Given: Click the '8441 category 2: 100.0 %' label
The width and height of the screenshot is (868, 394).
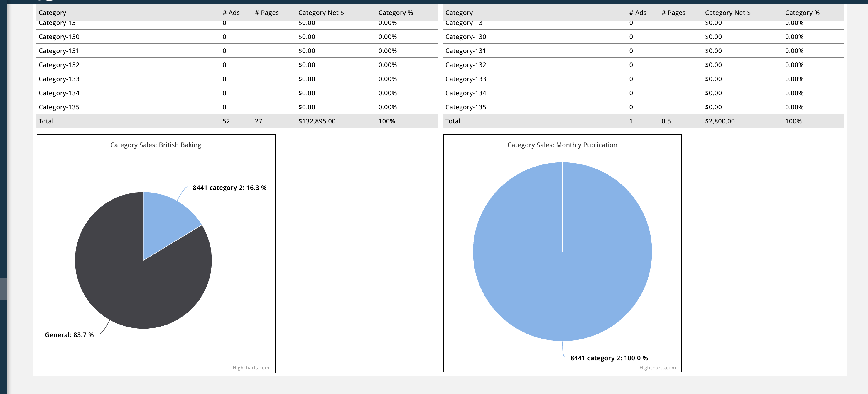Looking at the screenshot, I should [x=609, y=358].
